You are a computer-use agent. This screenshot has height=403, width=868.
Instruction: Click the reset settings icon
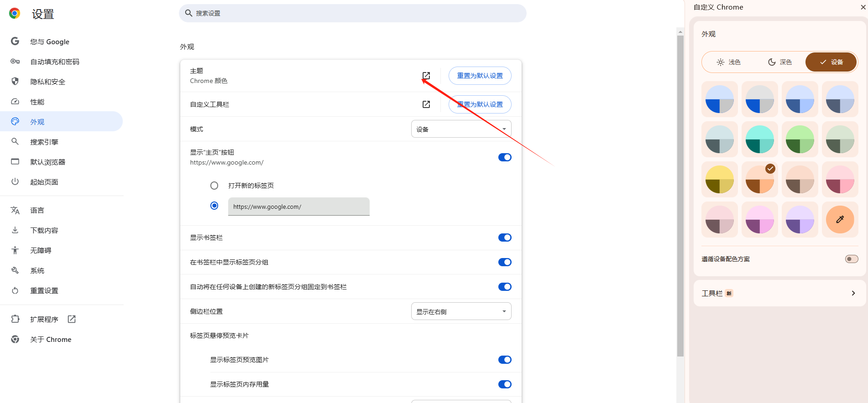pyautogui.click(x=15, y=290)
